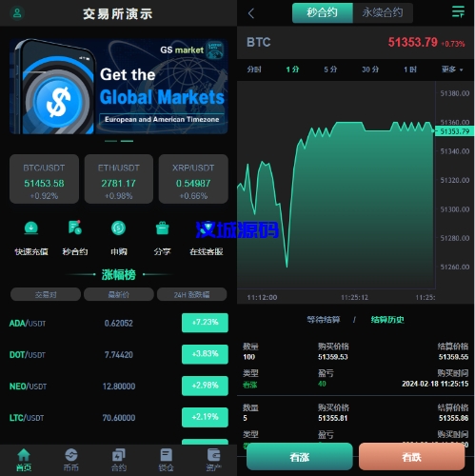Click the orange 看跌 buy-down button
The image size is (475, 476).
tap(412, 457)
